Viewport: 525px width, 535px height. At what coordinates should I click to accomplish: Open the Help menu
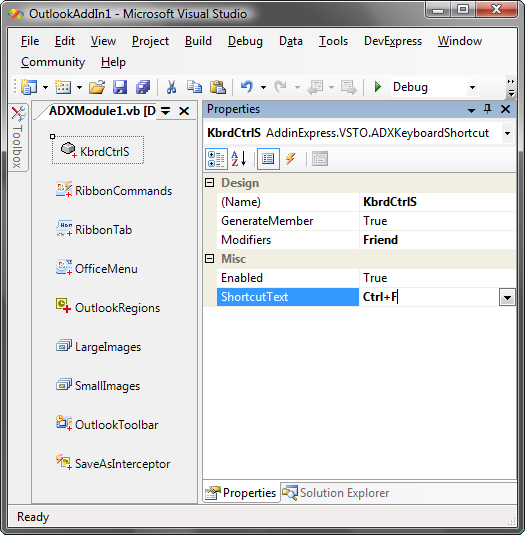tap(113, 62)
